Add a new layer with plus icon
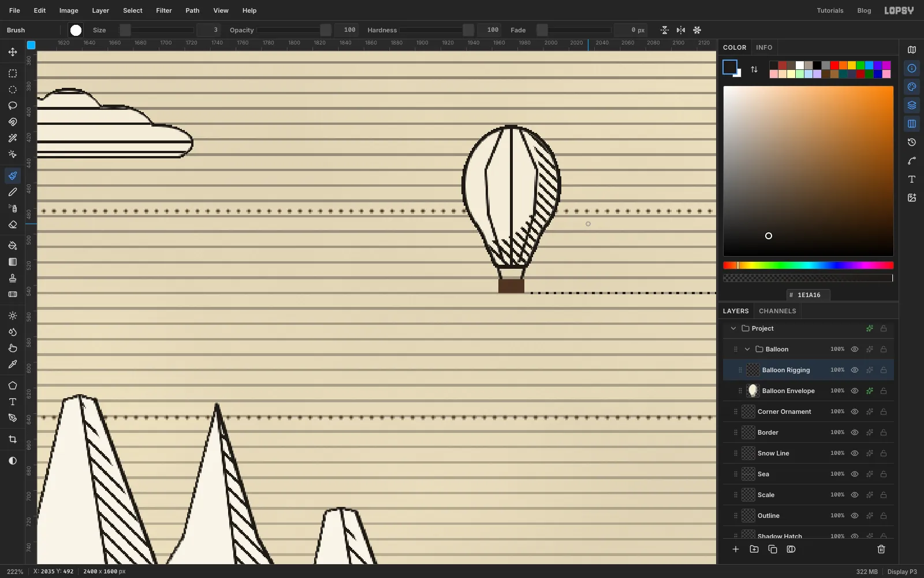Viewport: 924px width, 578px height. pos(736,549)
